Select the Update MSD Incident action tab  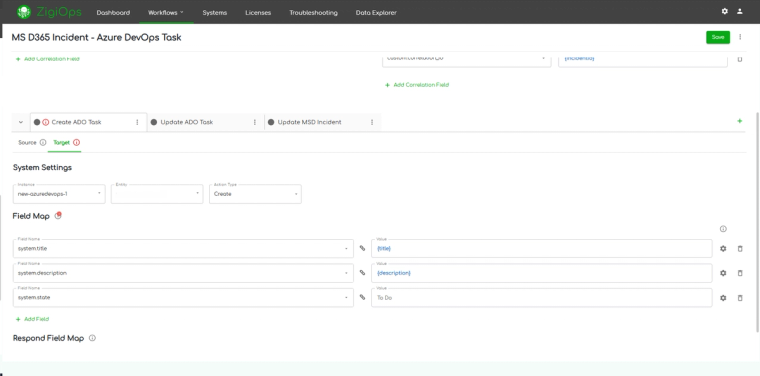click(309, 122)
